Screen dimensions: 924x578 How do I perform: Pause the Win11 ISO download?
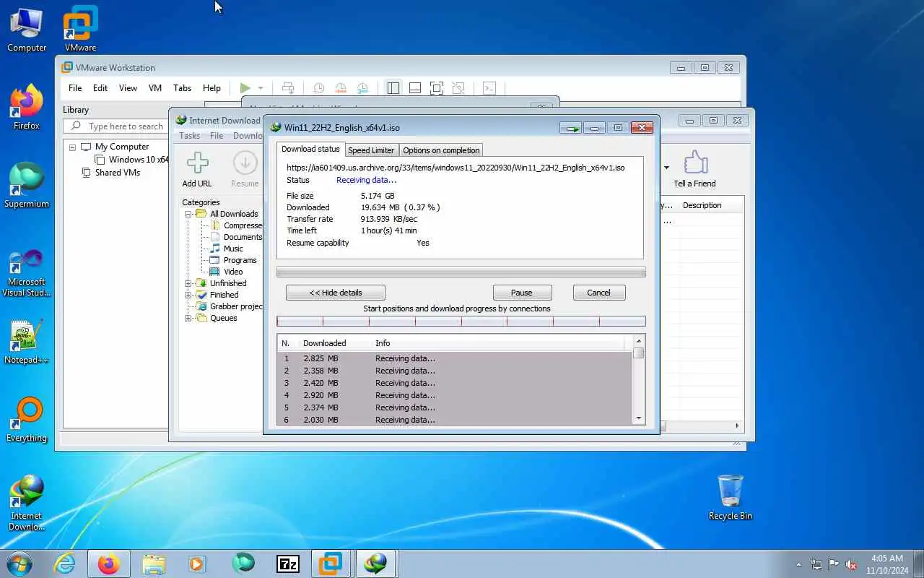(x=522, y=293)
